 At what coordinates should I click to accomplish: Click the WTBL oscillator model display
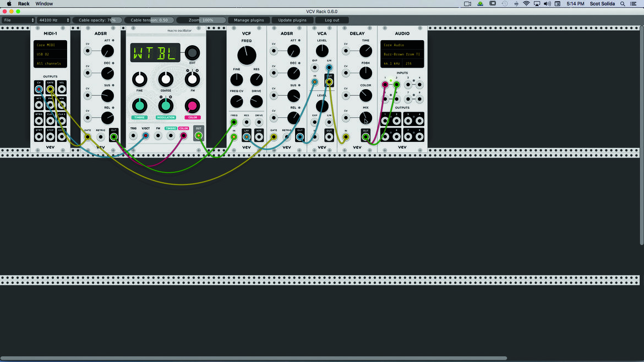click(x=155, y=53)
